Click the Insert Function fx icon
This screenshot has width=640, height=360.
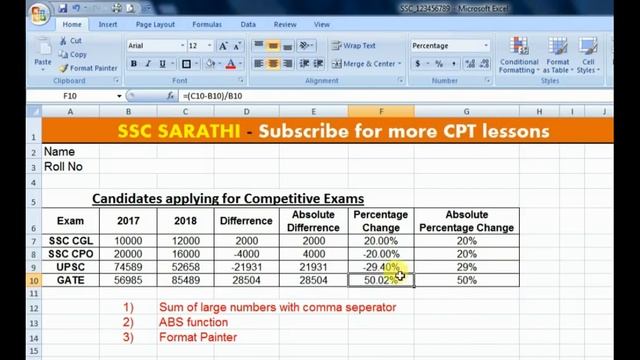click(x=171, y=96)
